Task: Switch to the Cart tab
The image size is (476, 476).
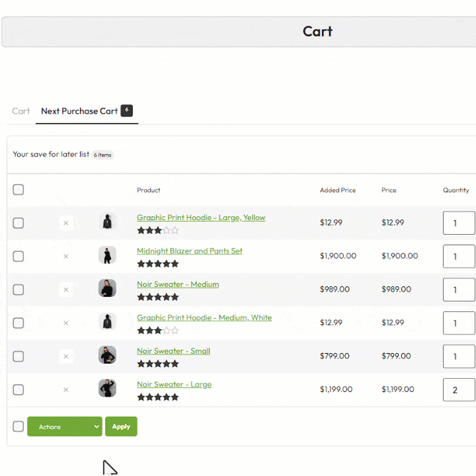Action: pos(21,111)
